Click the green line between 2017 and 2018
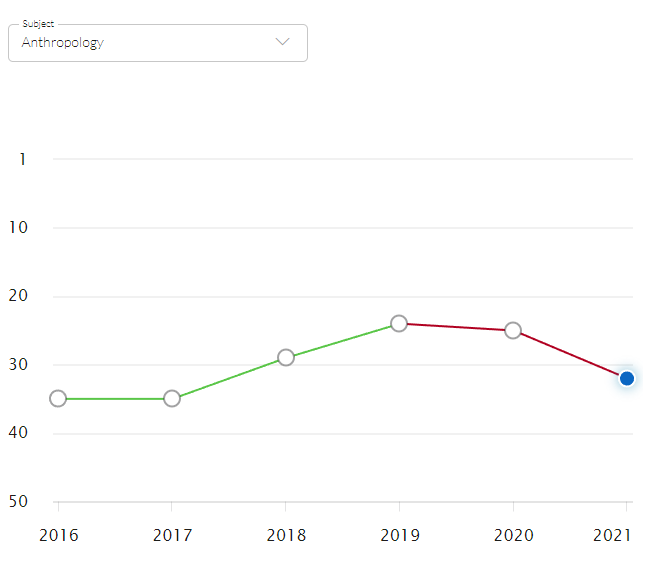Screen dimensions: 660x563 point(229,378)
